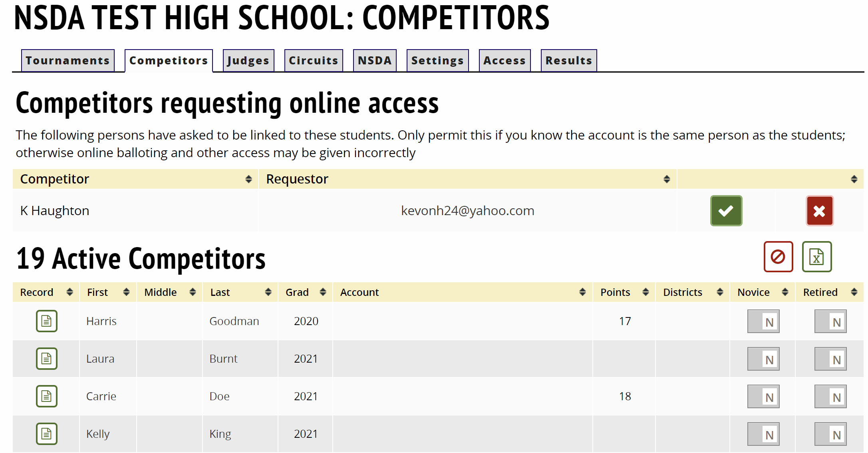Toggle Retired switch for Laura Burnt
This screenshot has height=453, width=868.
(x=830, y=359)
